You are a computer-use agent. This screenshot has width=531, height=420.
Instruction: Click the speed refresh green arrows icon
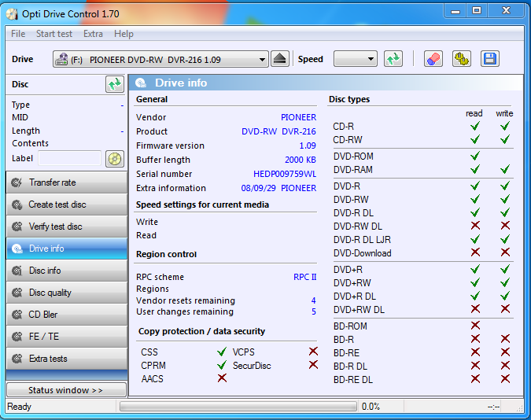point(393,59)
